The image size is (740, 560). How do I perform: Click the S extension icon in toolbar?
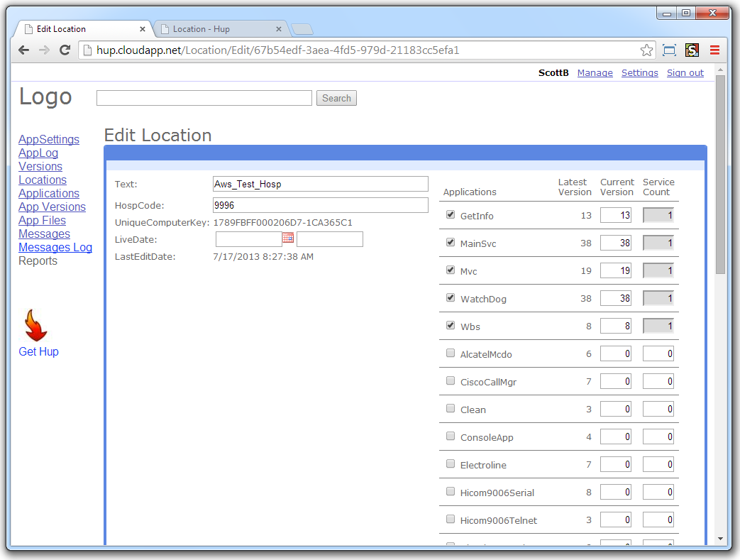point(692,50)
